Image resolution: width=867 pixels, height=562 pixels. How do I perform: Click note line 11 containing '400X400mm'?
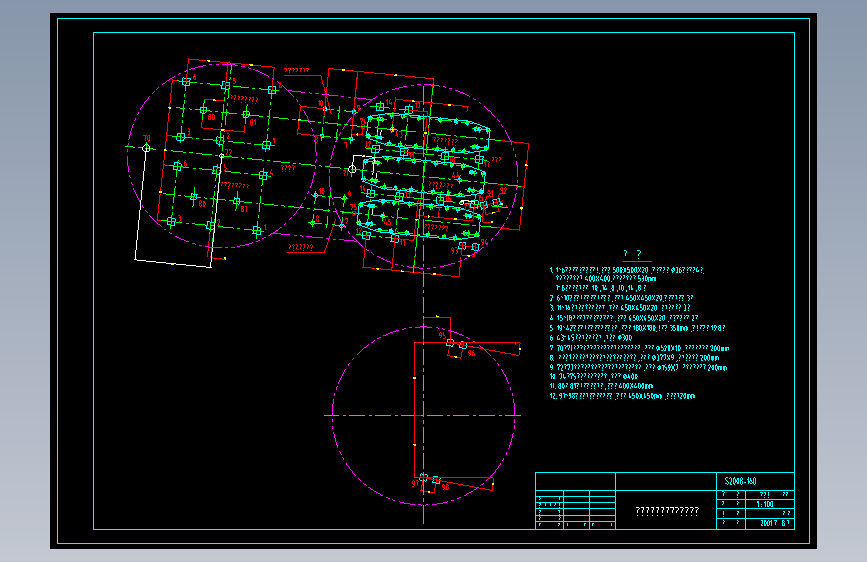coord(601,386)
